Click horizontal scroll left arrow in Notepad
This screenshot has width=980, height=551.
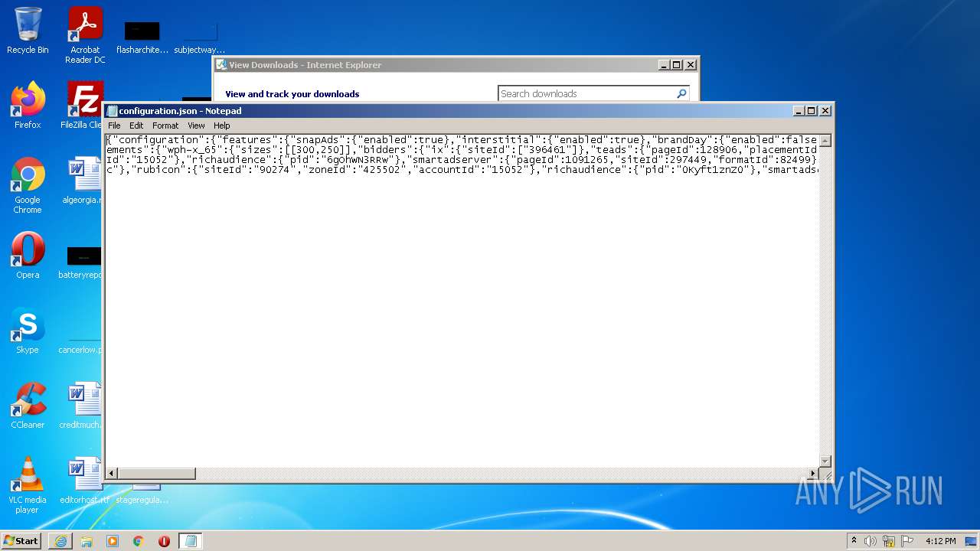(x=112, y=474)
